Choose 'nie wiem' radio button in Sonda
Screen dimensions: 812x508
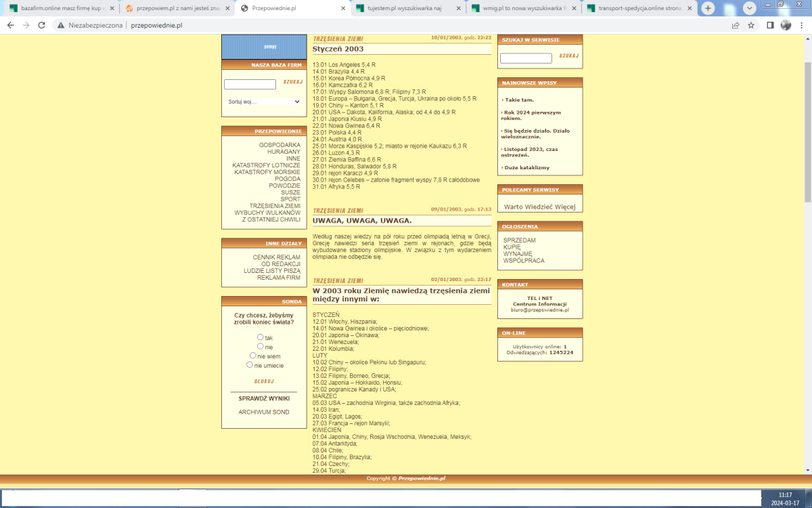(253, 355)
